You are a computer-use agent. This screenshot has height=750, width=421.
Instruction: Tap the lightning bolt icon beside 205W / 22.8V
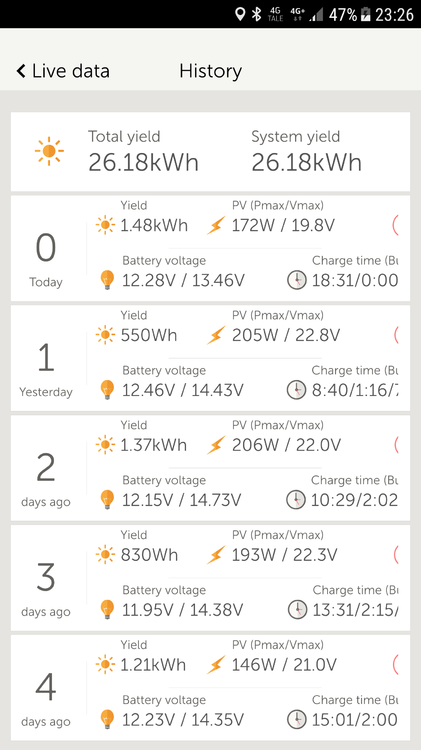tap(216, 335)
